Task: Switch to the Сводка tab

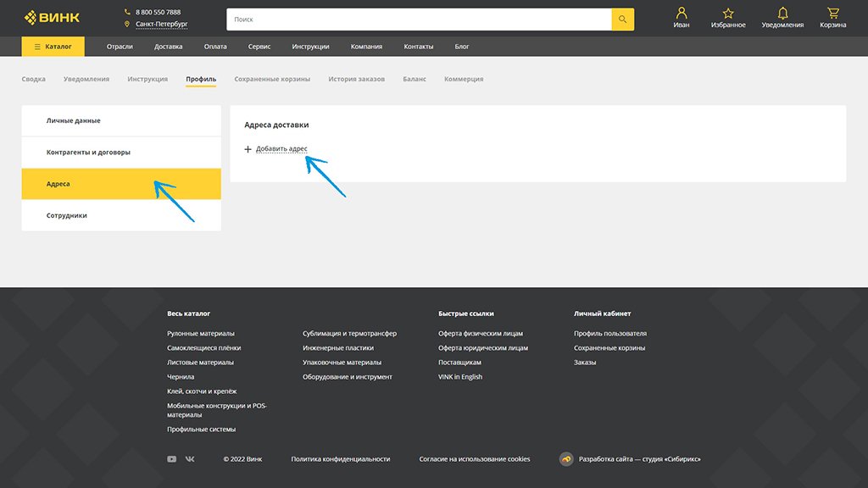Action: [34, 79]
